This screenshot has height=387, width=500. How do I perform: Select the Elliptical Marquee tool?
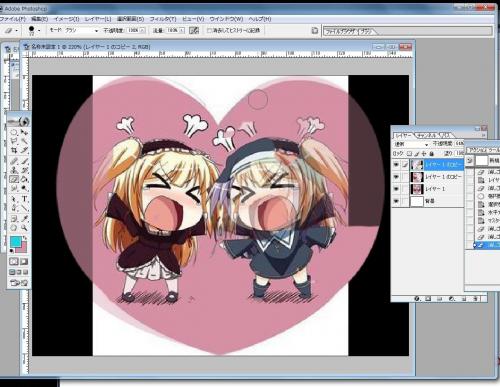[x=14, y=132]
